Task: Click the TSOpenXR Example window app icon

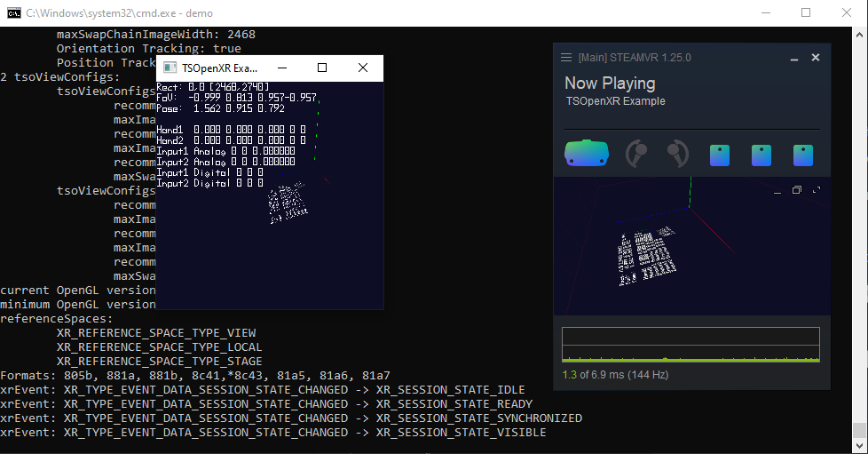Action: (x=170, y=68)
